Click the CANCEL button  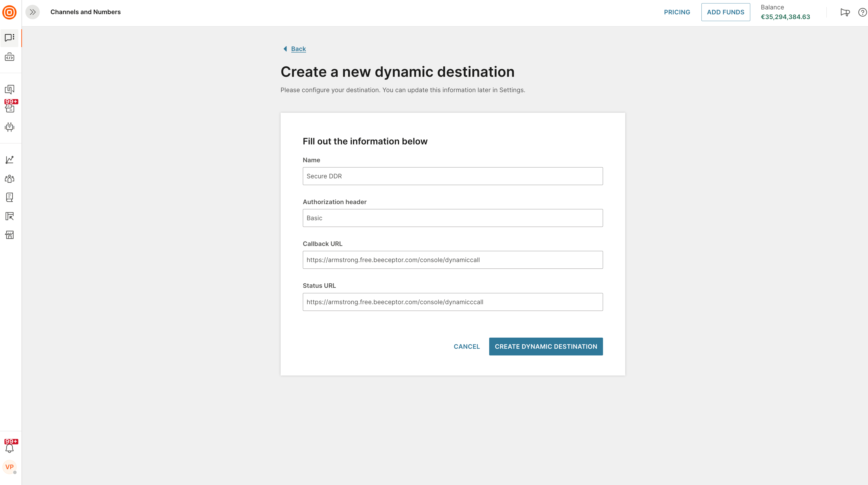pyautogui.click(x=466, y=346)
